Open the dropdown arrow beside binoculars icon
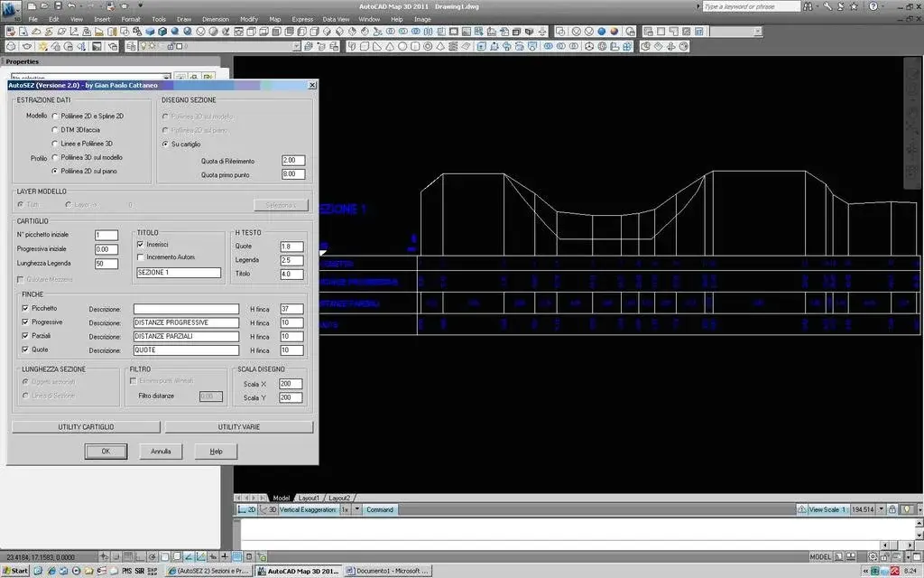This screenshot has height=578, width=924. [818, 6]
